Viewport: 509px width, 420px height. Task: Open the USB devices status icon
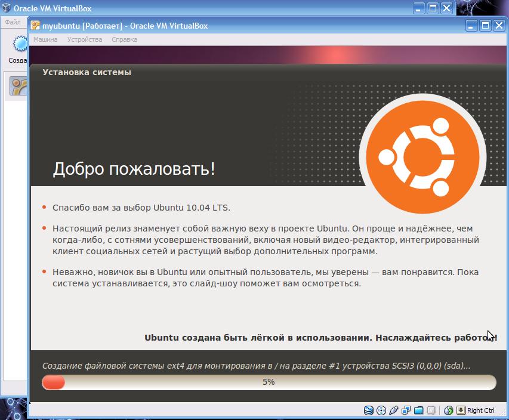[393, 410]
